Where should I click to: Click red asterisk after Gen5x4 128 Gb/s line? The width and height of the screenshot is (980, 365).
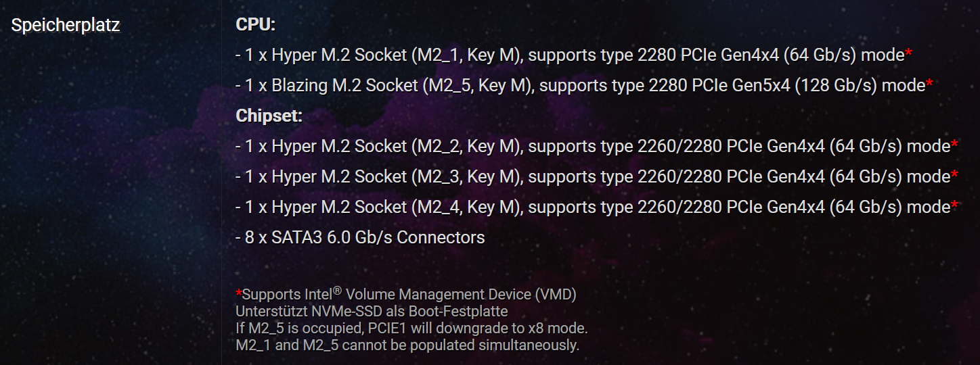click(x=930, y=84)
